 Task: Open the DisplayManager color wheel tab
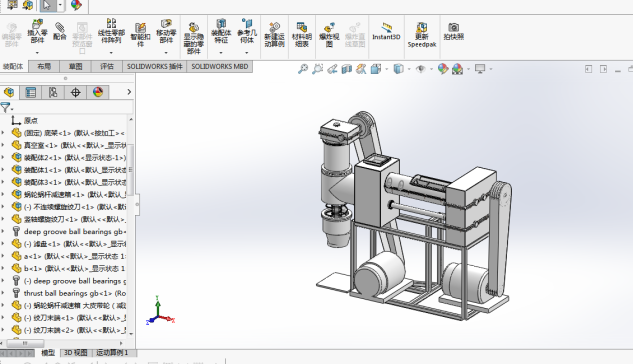click(98, 92)
